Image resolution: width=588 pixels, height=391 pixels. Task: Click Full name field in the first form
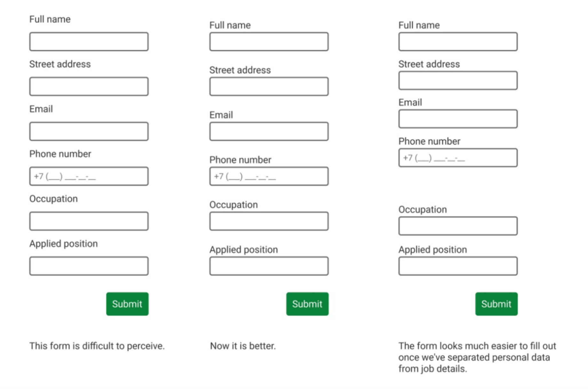89,42
